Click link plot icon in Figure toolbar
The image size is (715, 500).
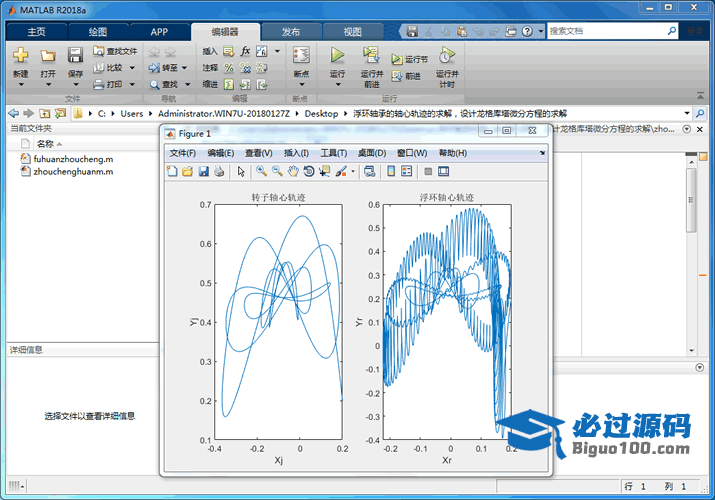pyautogui.click(x=369, y=171)
